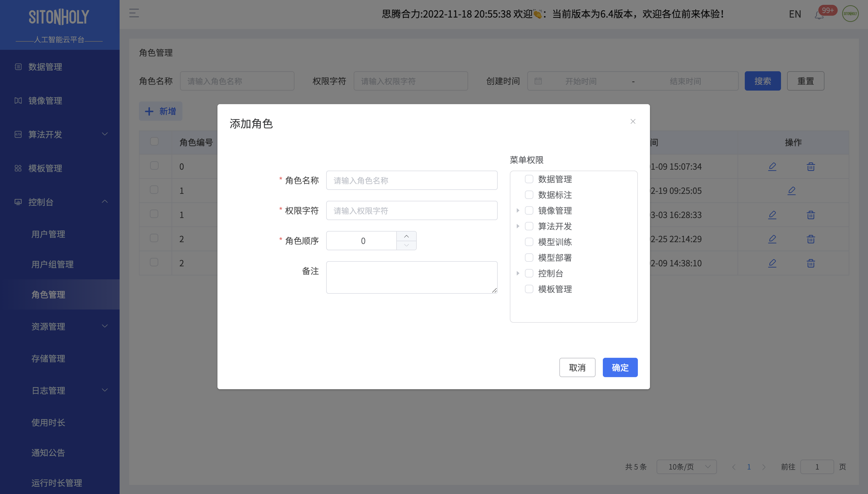
Task: Check the 数据管理 menu permission box
Action: pos(529,179)
